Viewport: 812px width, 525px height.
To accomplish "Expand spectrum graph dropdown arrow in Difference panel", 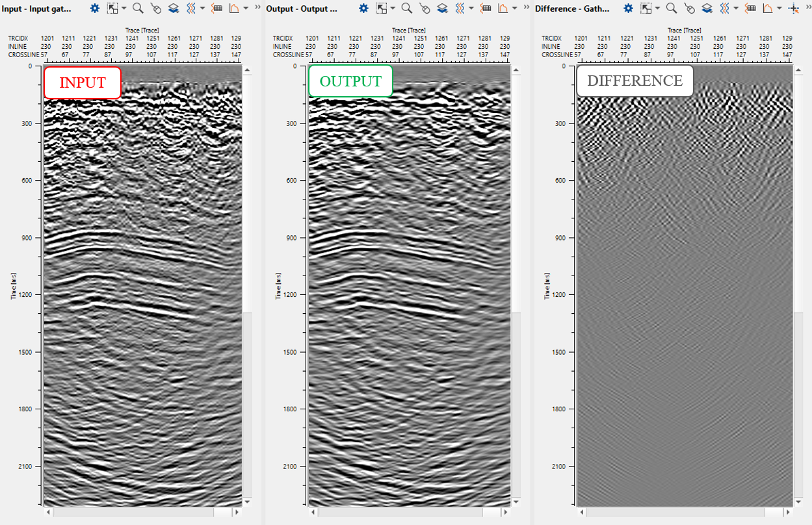I will click(779, 8).
